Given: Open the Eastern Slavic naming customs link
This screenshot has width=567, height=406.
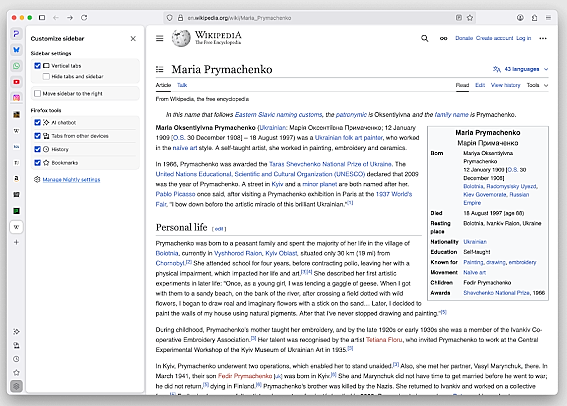Looking at the screenshot, I should coord(278,115).
